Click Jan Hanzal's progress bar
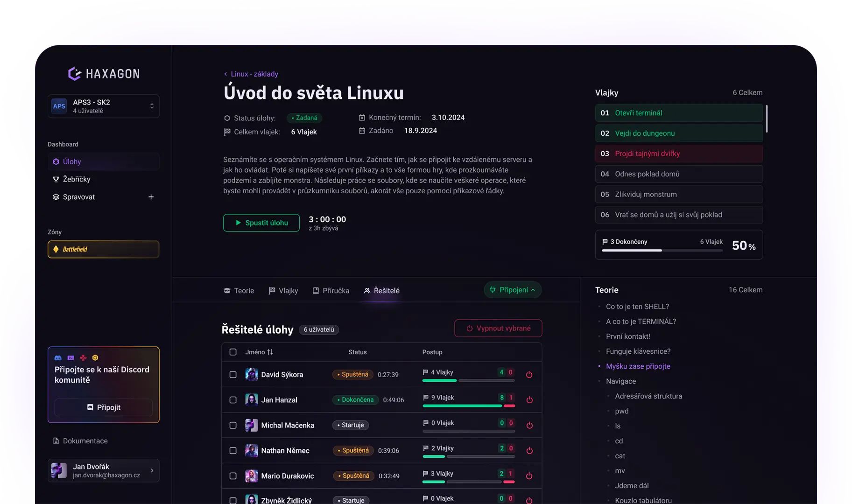The width and height of the screenshot is (852, 504). point(468,406)
